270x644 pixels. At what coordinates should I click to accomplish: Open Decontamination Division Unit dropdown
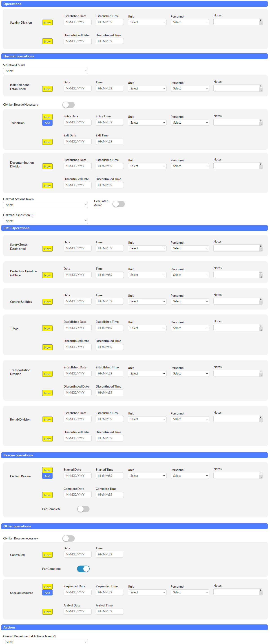point(147,166)
